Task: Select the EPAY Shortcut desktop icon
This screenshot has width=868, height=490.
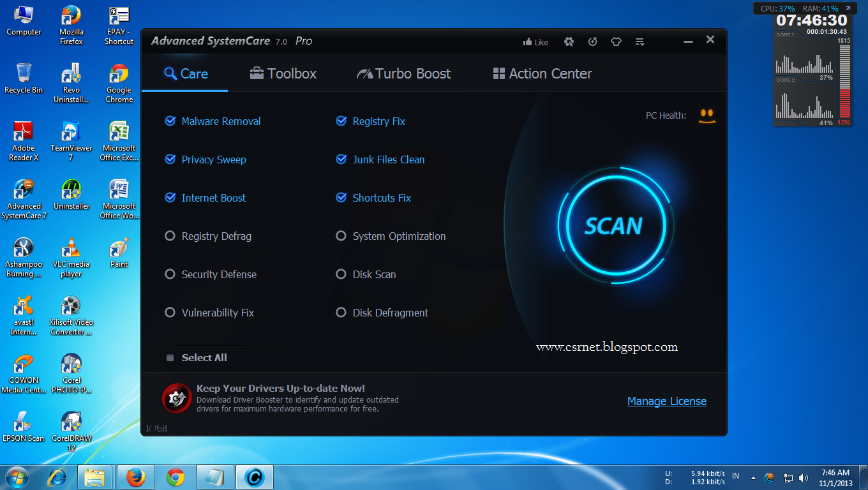Action: 119,26
